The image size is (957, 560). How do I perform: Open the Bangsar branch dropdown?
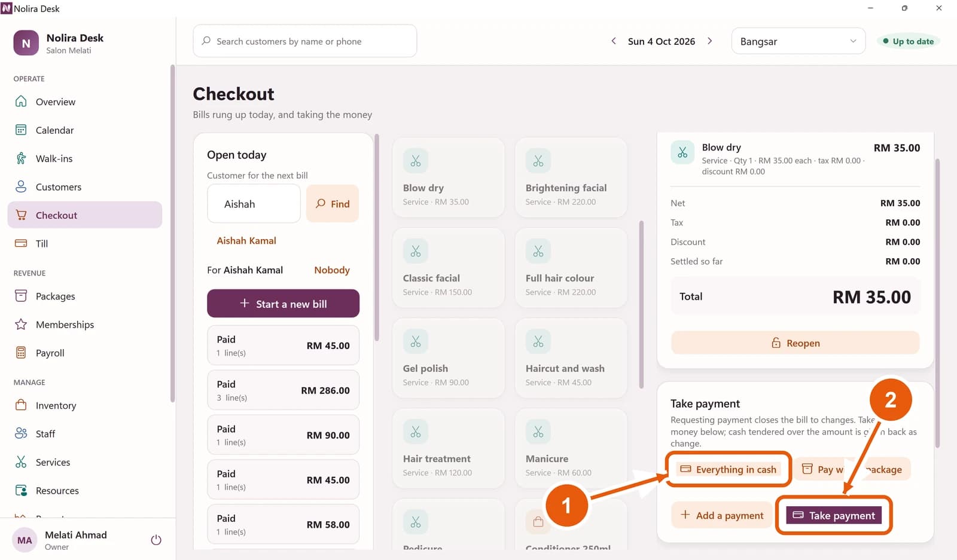click(x=798, y=41)
